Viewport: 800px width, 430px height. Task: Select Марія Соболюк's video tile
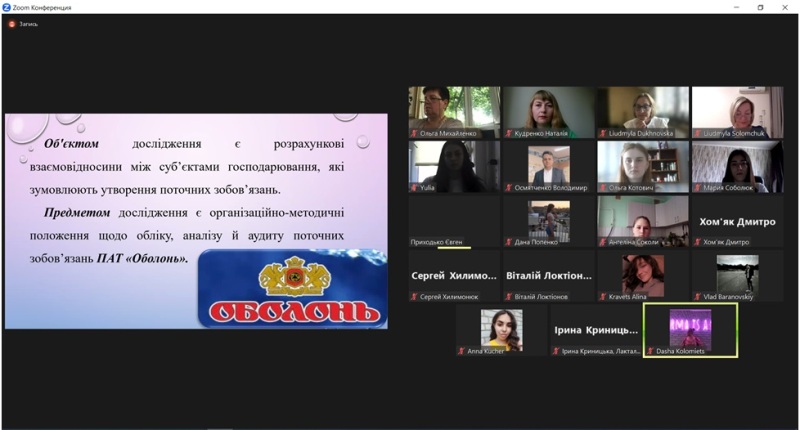pos(738,167)
